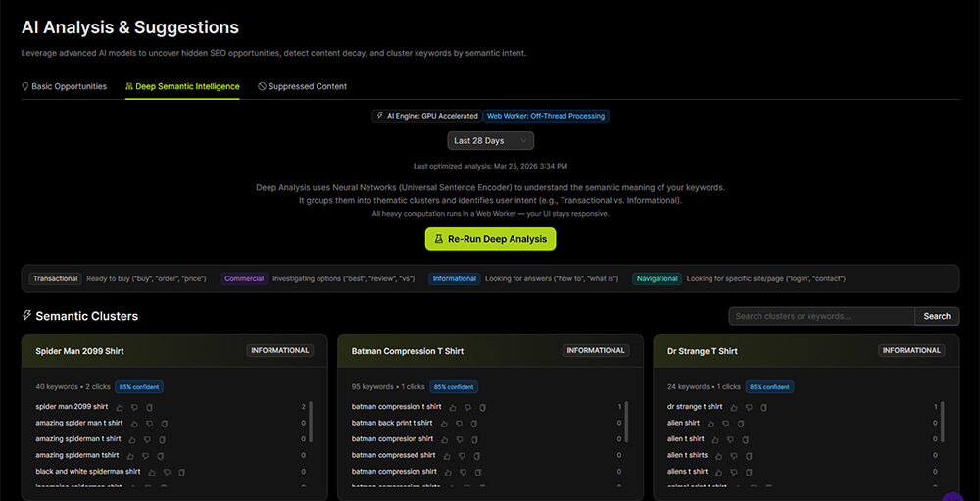This screenshot has width=980, height=501.
Task: Thumbs down 'alien t shirts' keyword
Action: [x=734, y=456]
